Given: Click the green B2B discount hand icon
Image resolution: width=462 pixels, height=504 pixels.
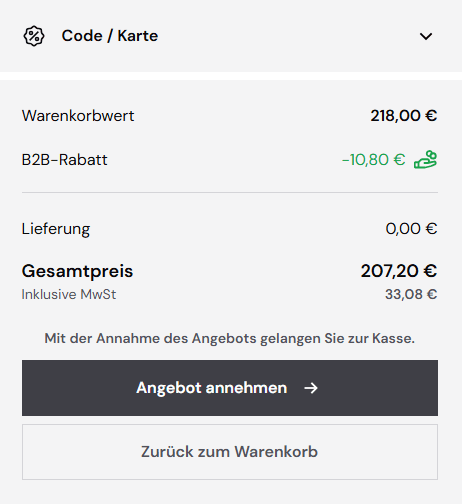Looking at the screenshot, I should [425, 160].
